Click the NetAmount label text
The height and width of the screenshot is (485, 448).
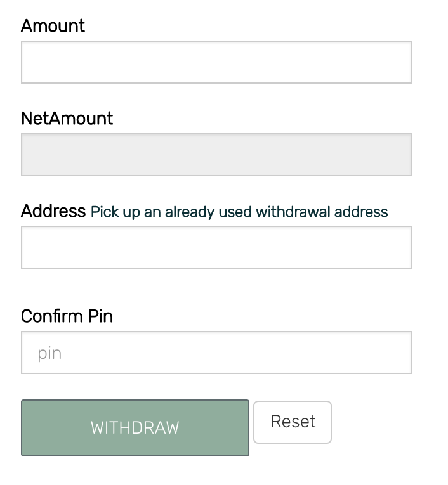[x=67, y=119]
